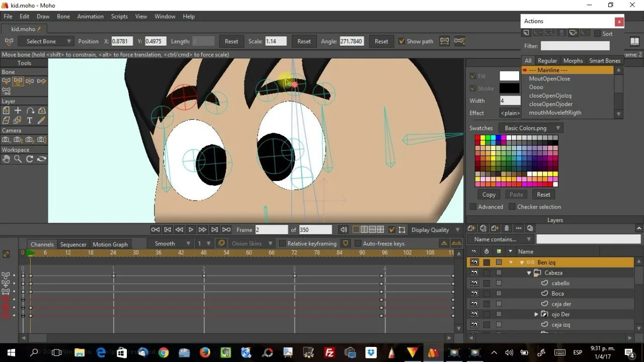644x362 pixels.
Task: Select the Zoom Workspace magnifier tool
Action: point(18,159)
